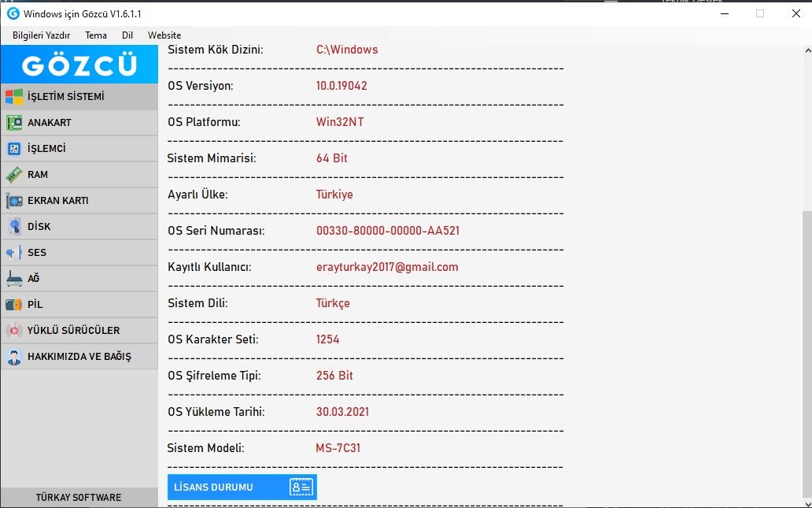Select the character set value 1254
Viewport: 812px width, 508px height.
pyautogui.click(x=328, y=339)
